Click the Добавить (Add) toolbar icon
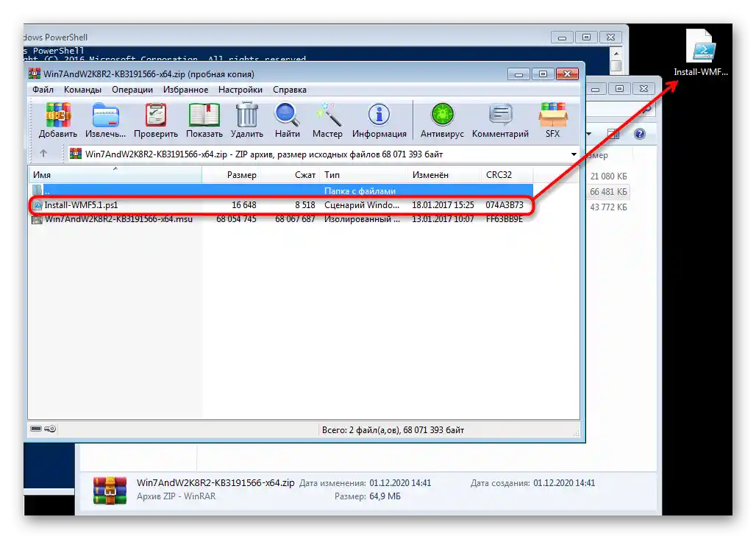 [x=58, y=121]
